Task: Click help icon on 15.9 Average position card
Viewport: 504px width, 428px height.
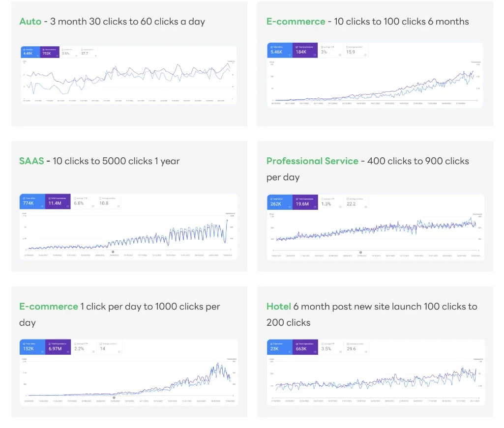Action: coord(365,55)
